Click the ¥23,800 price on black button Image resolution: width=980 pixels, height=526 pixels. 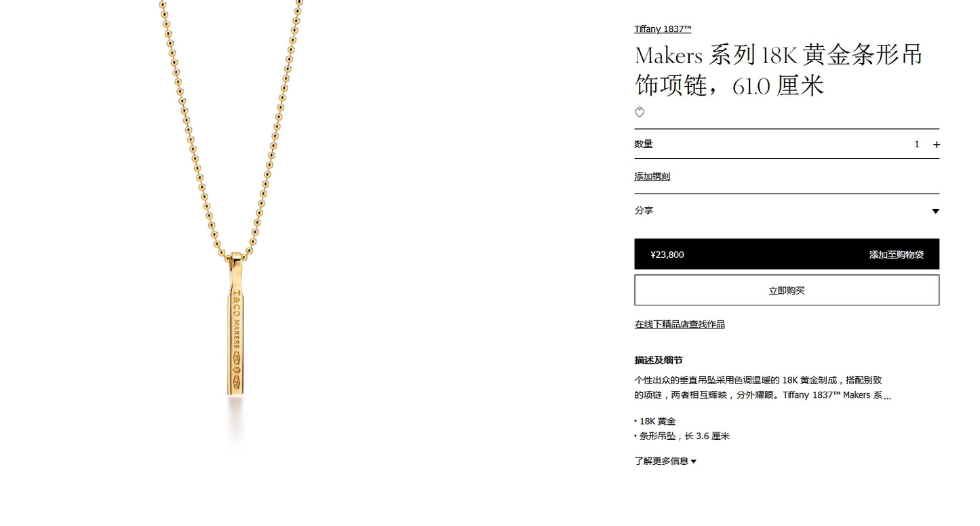coord(667,255)
